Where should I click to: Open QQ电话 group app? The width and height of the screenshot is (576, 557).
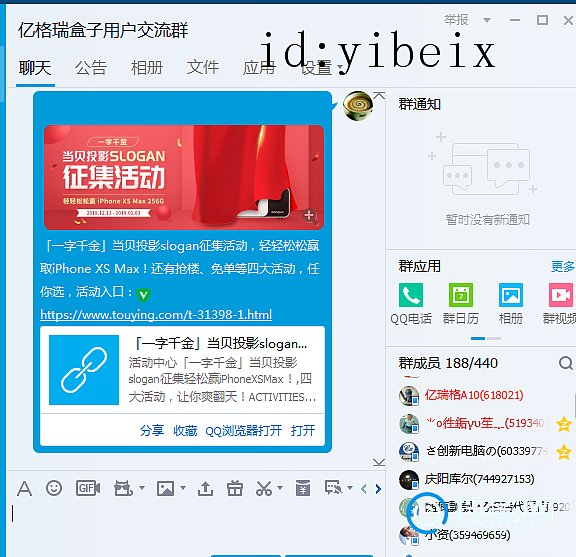click(x=411, y=303)
